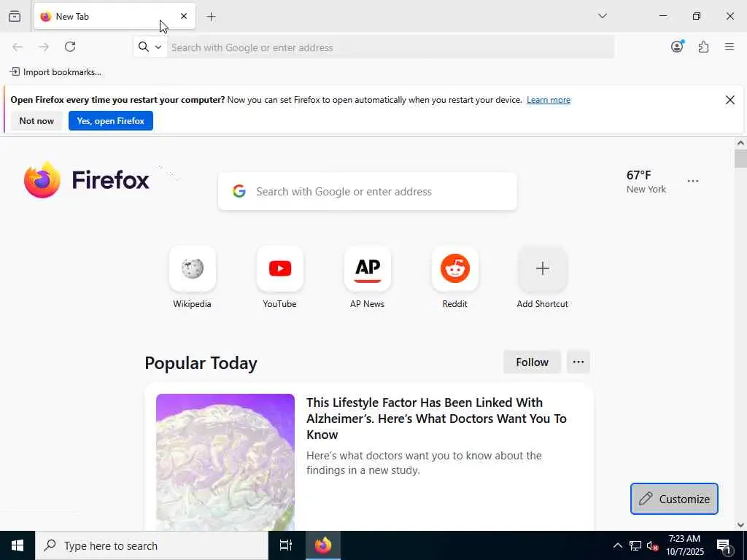
Task: Close the New Tab tab
Action: pos(183,16)
